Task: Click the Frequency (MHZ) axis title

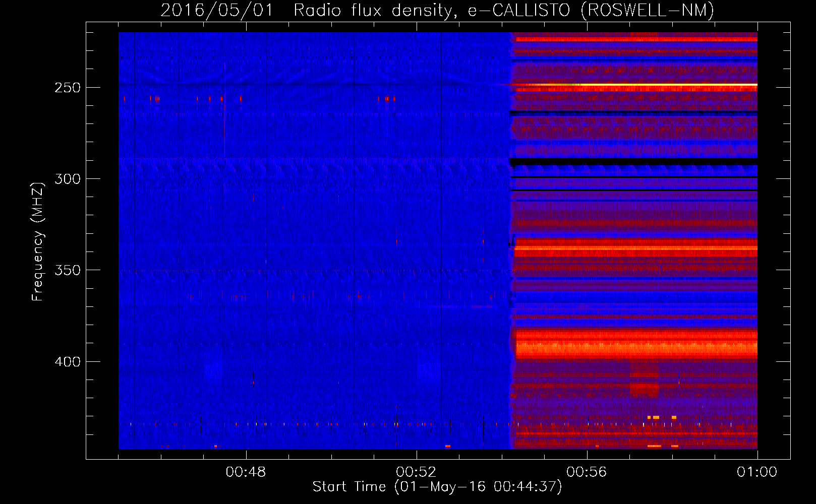Action: (x=38, y=241)
